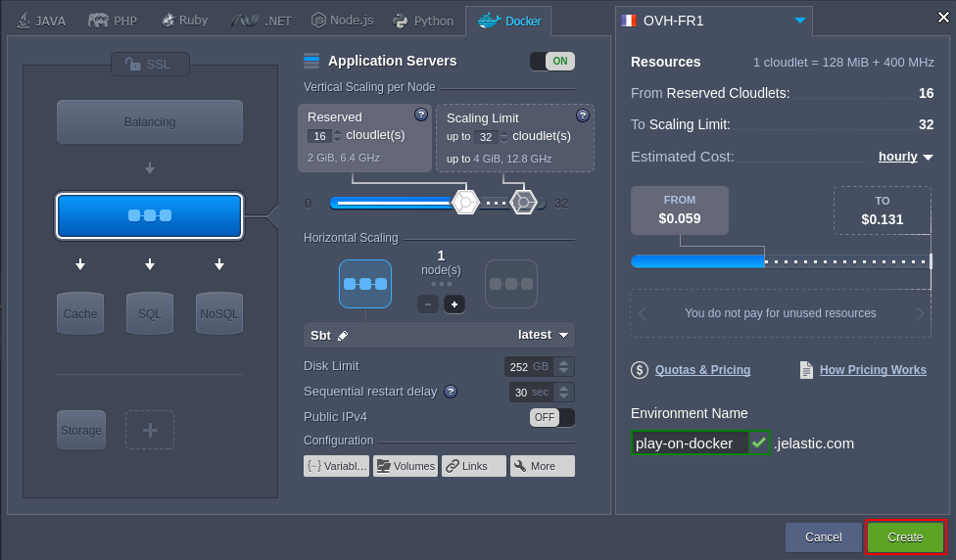Open the Variables configuration button
This screenshot has width=956, height=560.
pyautogui.click(x=337, y=466)
